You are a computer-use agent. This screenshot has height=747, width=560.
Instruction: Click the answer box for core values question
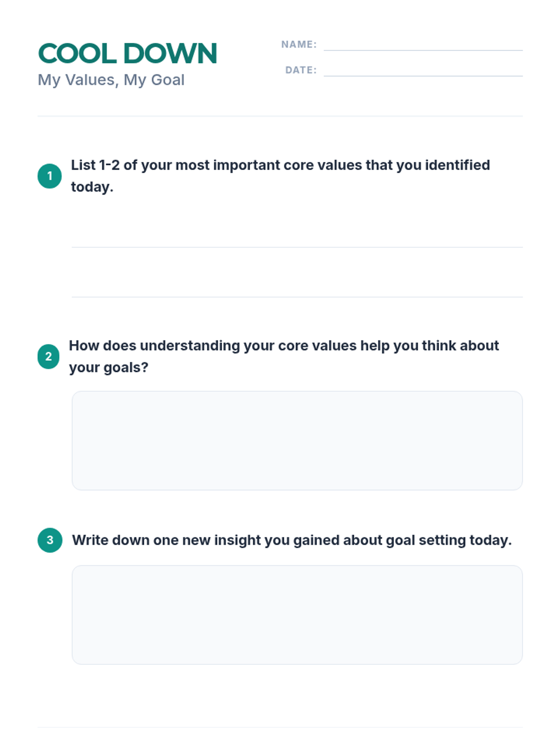point(297,441)
